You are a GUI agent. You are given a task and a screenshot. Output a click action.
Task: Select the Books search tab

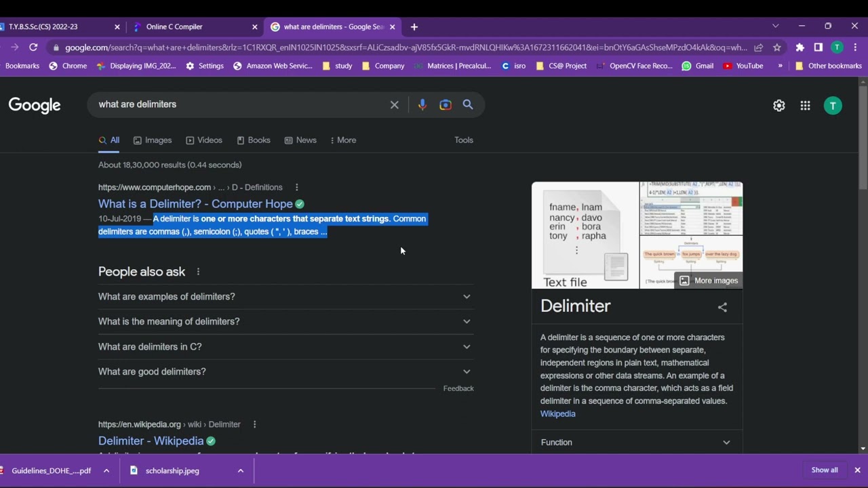(x=254, y=140)
